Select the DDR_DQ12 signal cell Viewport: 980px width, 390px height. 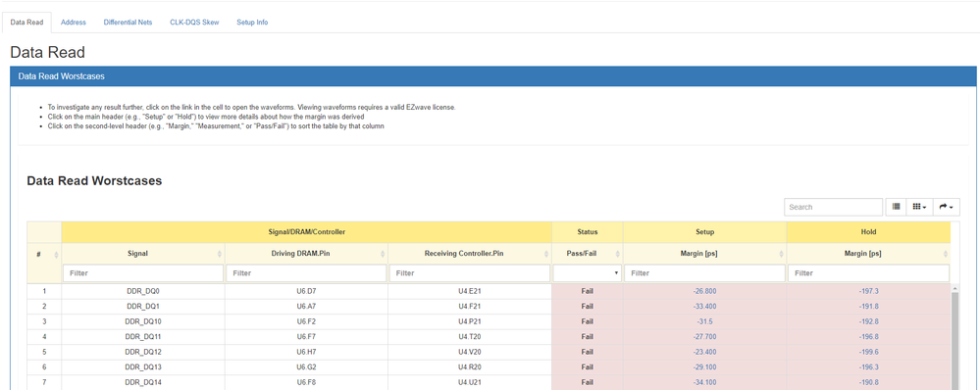[x=143, y=352]
